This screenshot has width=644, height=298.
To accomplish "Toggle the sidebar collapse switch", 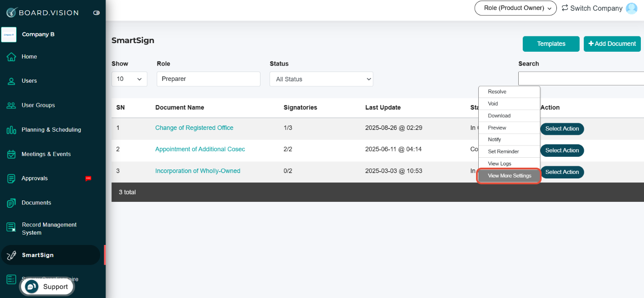I will (x=96, y=13).
